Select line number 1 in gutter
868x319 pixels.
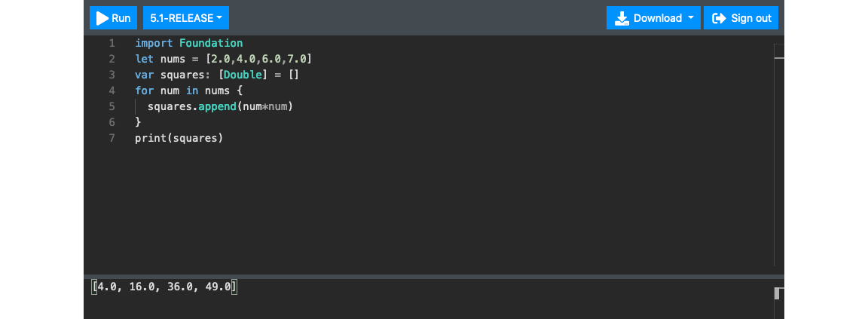112,43
